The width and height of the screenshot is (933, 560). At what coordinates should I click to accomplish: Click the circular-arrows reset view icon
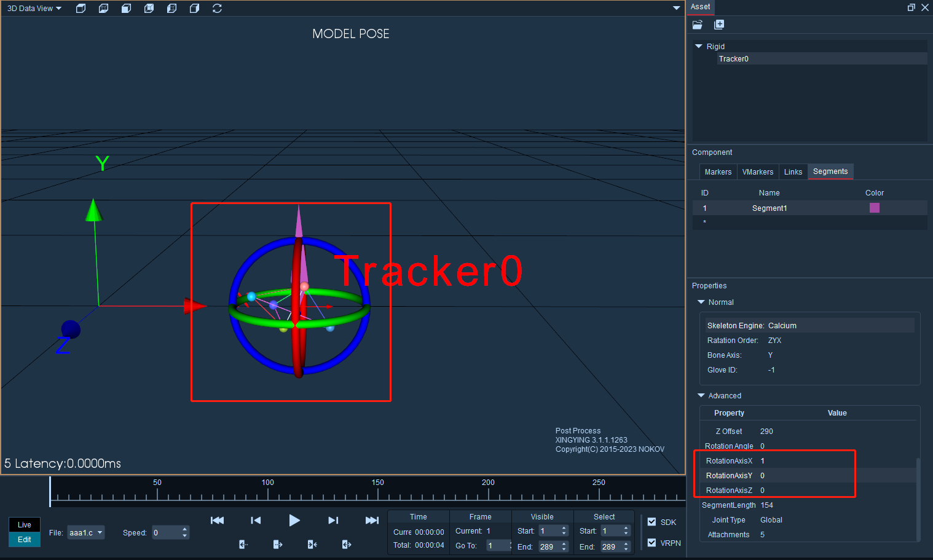pyautogui.click(x=217, y=8)
